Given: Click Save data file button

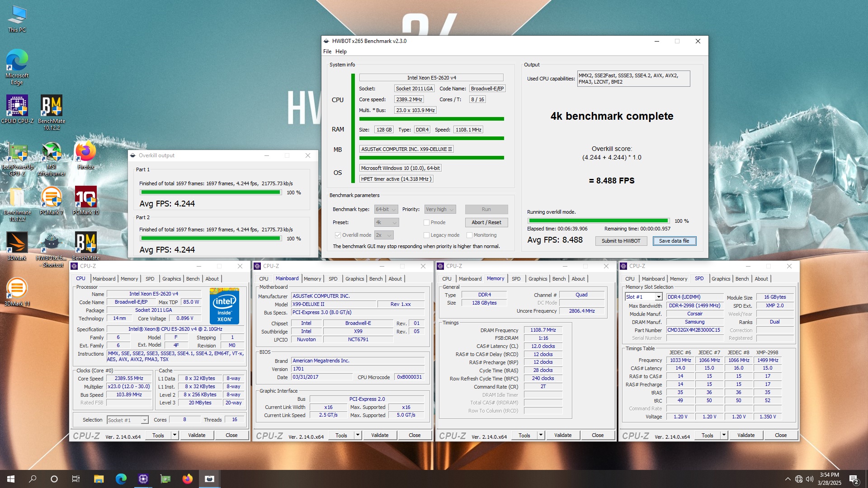Looking at the screenshot, I should click(674, 241).
